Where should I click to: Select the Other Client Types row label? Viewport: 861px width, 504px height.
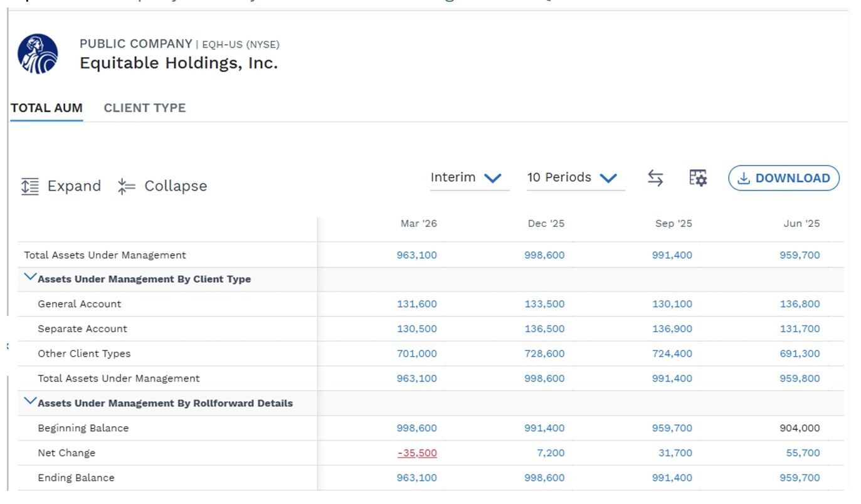[x=84, y=354]
